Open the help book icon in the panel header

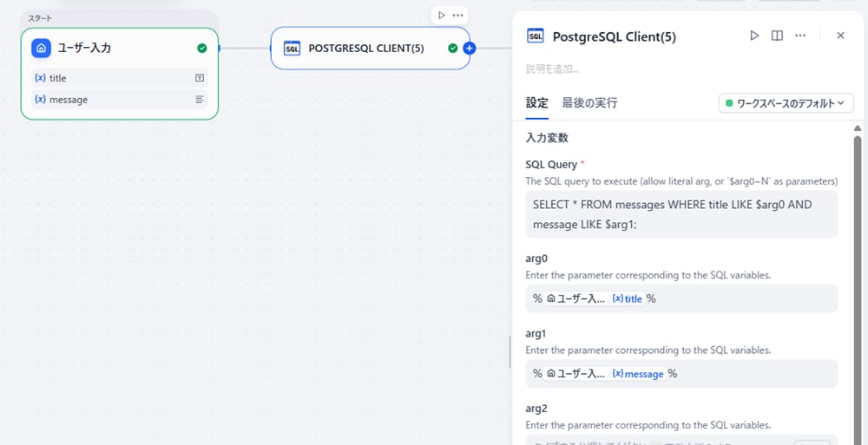tap(777, 36)
